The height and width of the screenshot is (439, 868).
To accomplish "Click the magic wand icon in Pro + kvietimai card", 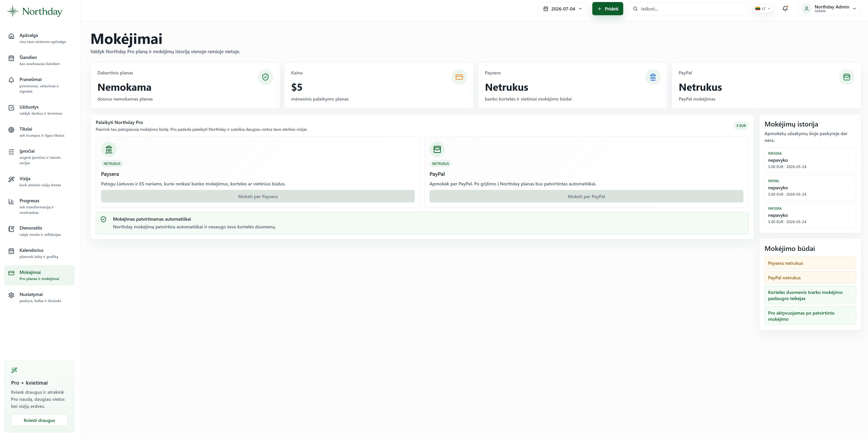I will click(x=14, y=370).
